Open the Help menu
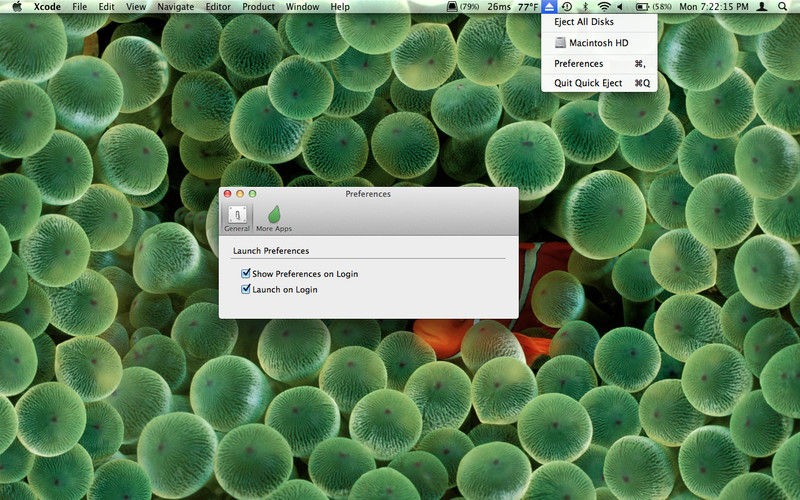 (340, 7)
